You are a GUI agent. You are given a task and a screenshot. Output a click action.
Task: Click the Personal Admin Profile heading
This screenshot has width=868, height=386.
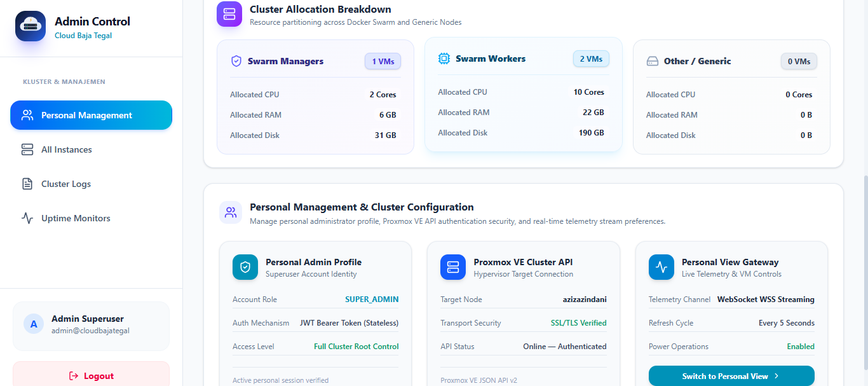tap(313, 262)
